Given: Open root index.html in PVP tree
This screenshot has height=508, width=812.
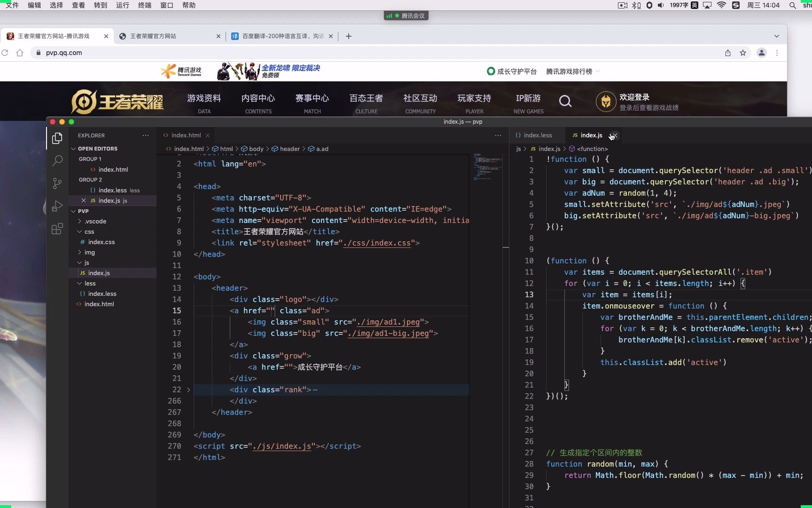Looking at the screenshot, I should click(x=99, y=304).
